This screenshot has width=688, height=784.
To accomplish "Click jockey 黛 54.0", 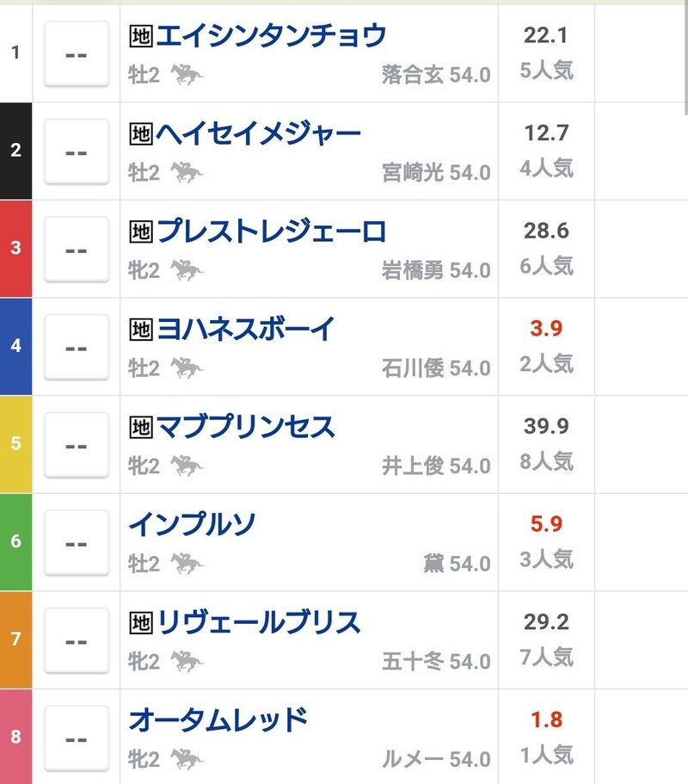I will pyautogui.click(x=458, y=564).
